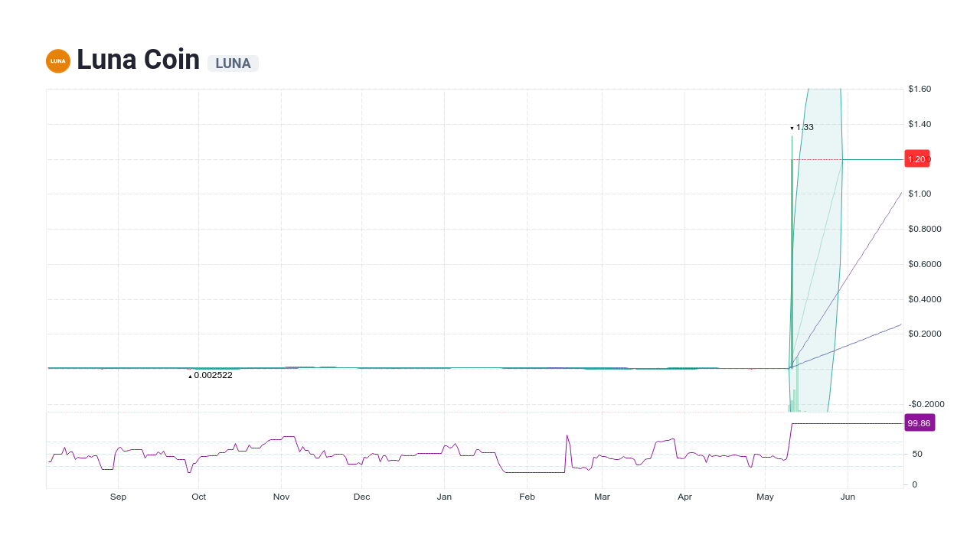Click the $1.40 price axis label
The image size is (980, 551).
click(920, 124)
